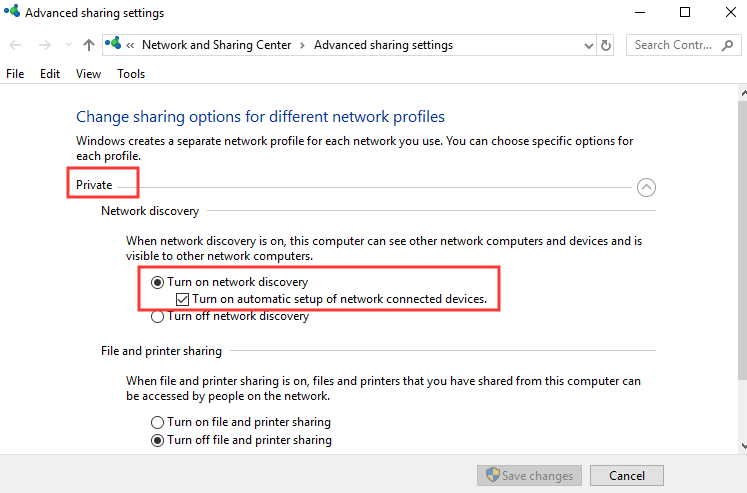Open the Tools menu
This screenshot has height=493, width=747.
click(131, 74)
